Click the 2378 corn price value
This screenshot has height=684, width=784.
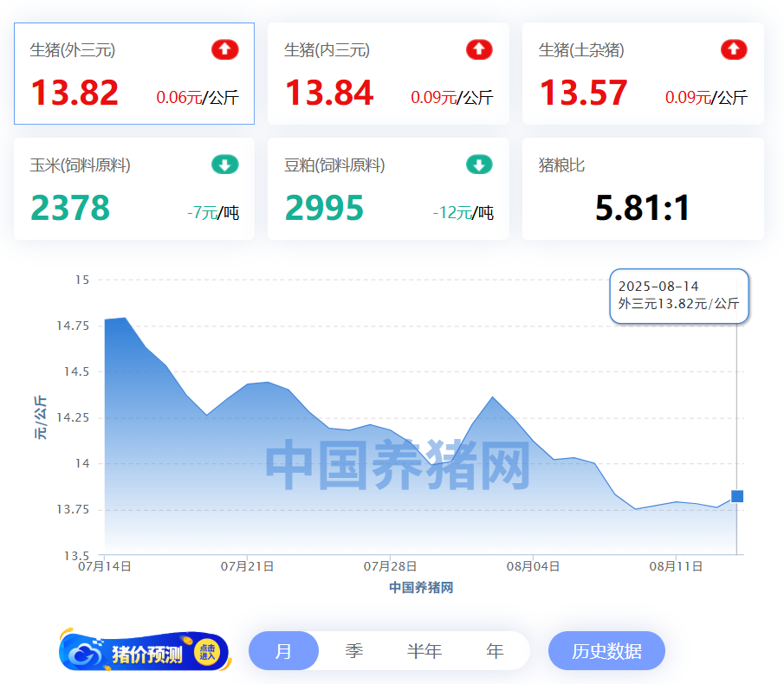[x=70, y=208]
